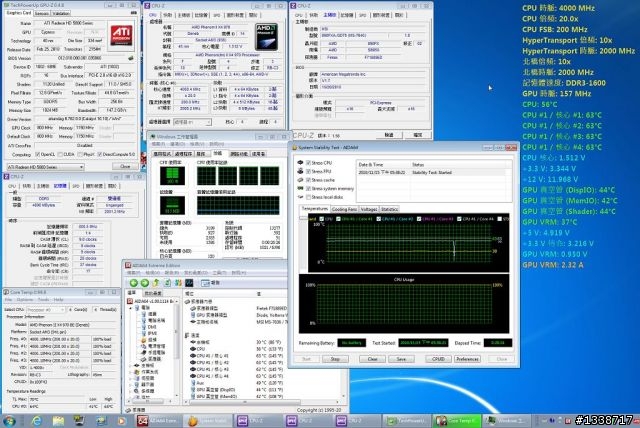Open Cooling Fans tab in Stability Test

(344, 209)
